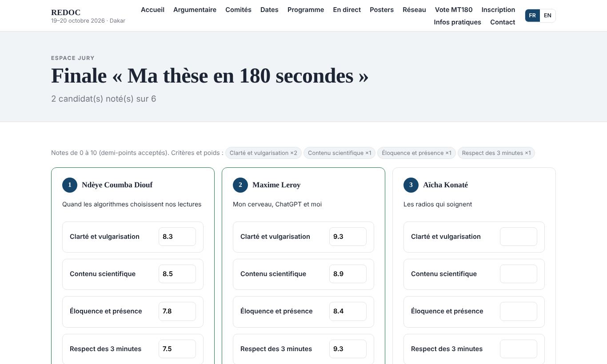
Task: Click the name 'Aïcha Konaté'
Action: point(445,185)
